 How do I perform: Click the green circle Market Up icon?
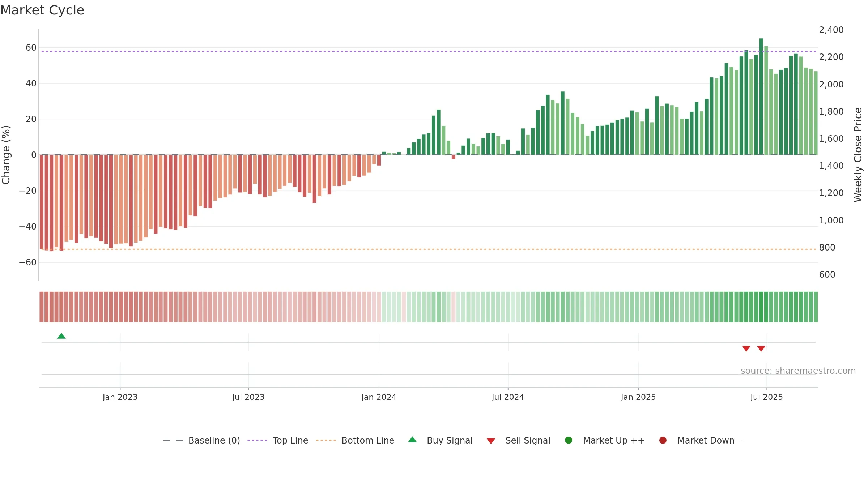[569, 440]
